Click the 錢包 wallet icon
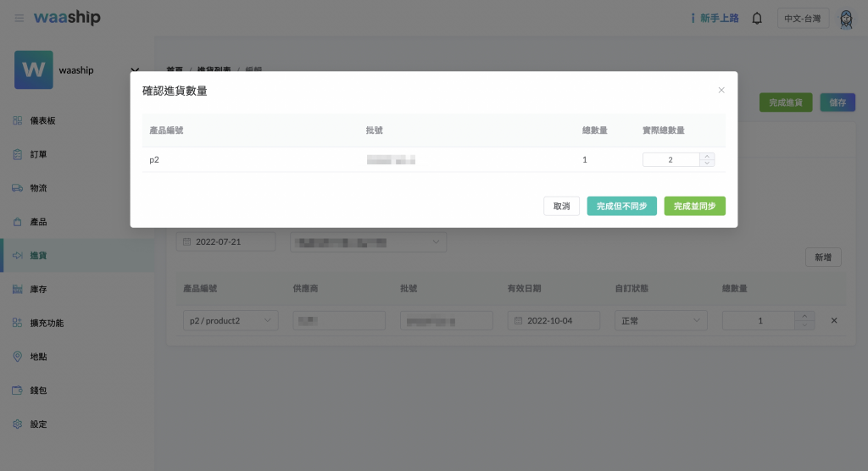The width and height of the screenshot is (868, 471). pos(18,391)
